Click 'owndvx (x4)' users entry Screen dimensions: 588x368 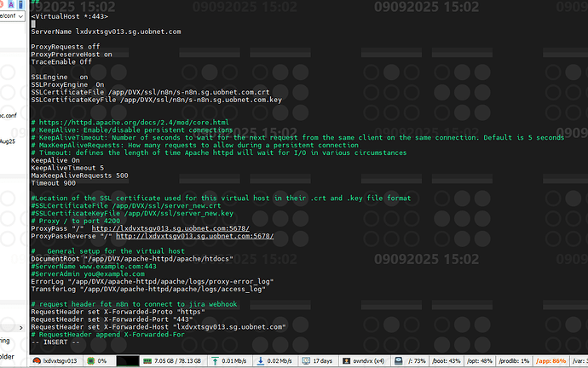(x=369, y=361)
